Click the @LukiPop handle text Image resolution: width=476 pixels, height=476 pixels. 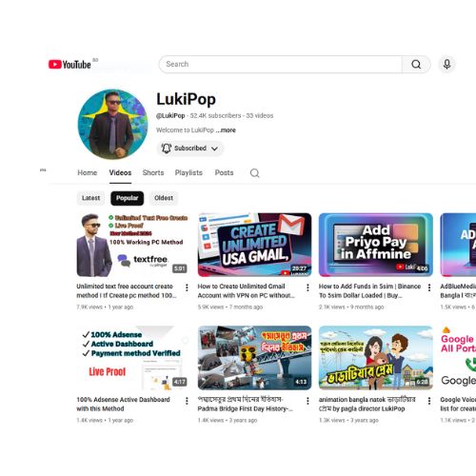[170, 115]
